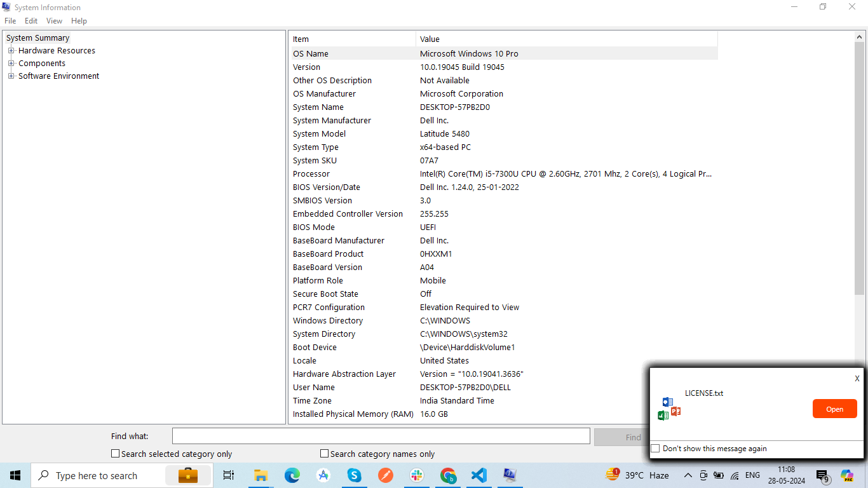Image resolution: width=868 pixels, height=488 pixels.
Task: Click the orange Open button
Action: coord(834,409)
